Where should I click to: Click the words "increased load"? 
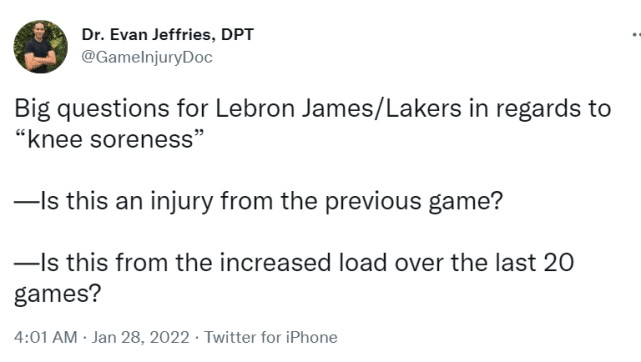click(303, 263)
